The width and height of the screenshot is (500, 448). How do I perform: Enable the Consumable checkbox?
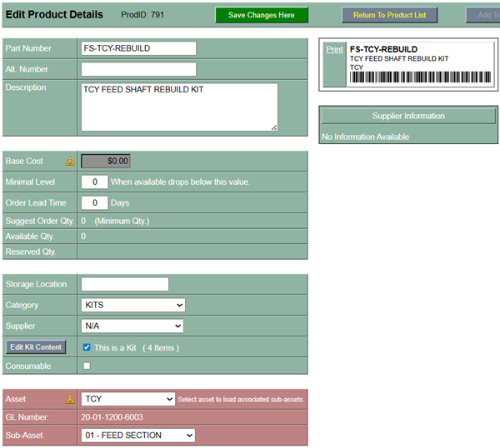[x=87, y=366]
